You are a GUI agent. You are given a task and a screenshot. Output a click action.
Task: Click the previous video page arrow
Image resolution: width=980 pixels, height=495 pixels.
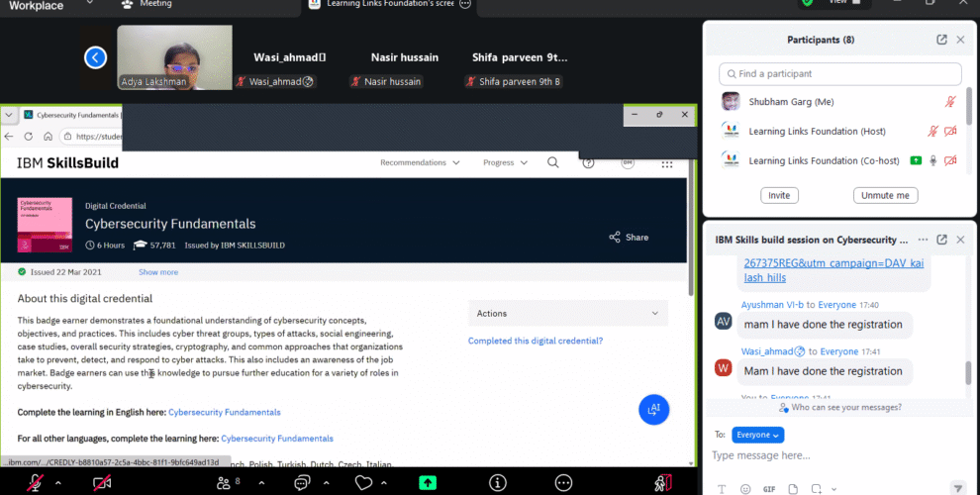coord(95,57)
